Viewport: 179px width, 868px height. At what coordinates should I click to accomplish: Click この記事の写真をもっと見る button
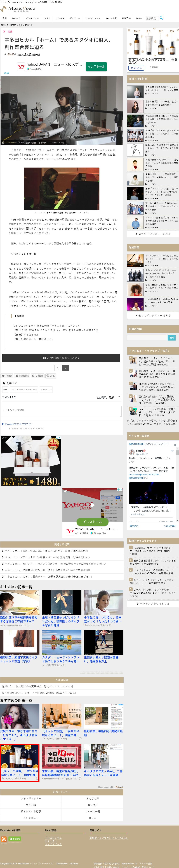click(x=61, y=358)
